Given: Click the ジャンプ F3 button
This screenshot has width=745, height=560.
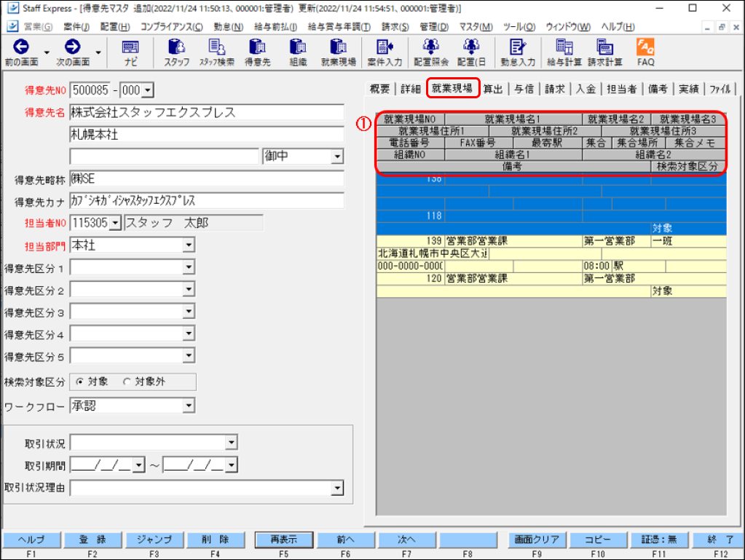Looking at the screenshot, I should pos(154,540).
